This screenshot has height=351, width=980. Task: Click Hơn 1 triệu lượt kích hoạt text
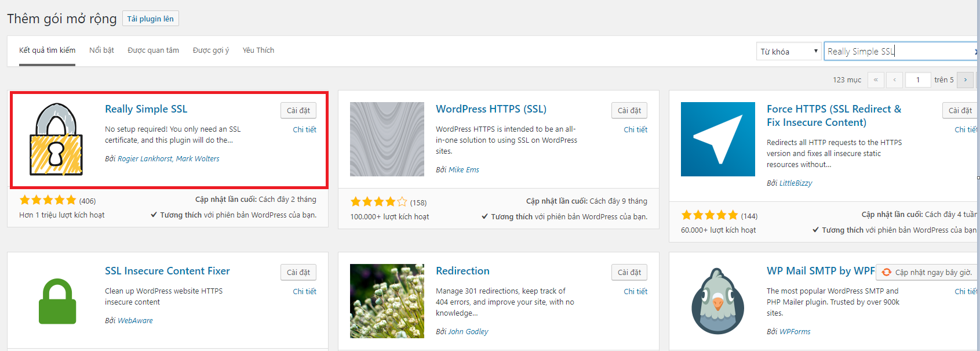(62, 215)
